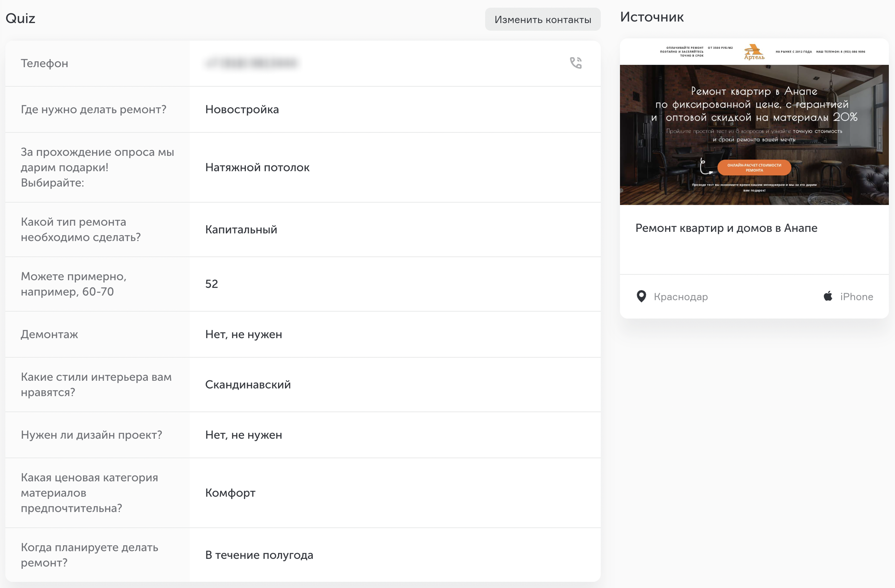Click the Наш телефон text in preview header
This screenshot has height=588, width=895.
click(840, 51)
